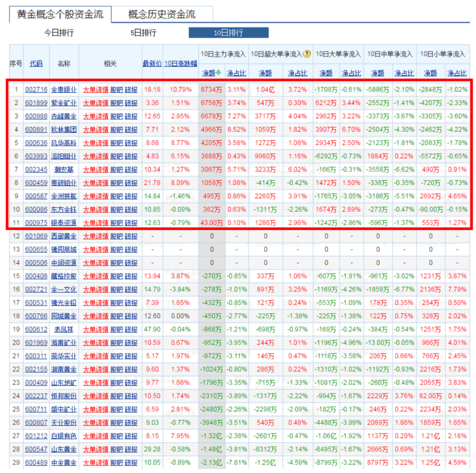Sort by 净额 under 10日大单净流入

click(326, 73)
